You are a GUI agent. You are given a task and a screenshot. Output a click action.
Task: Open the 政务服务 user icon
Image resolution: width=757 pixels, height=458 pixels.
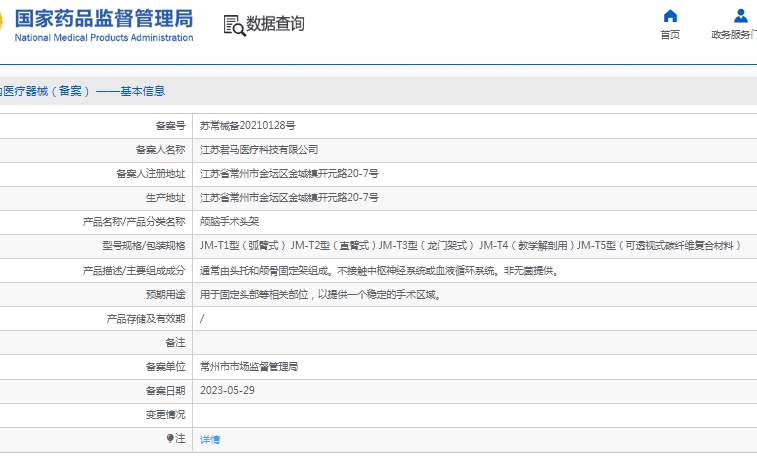[741, 16]
